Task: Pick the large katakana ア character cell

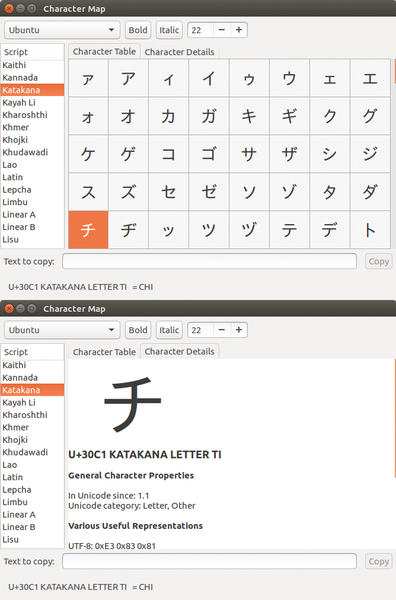Action: tap(129, 78)
